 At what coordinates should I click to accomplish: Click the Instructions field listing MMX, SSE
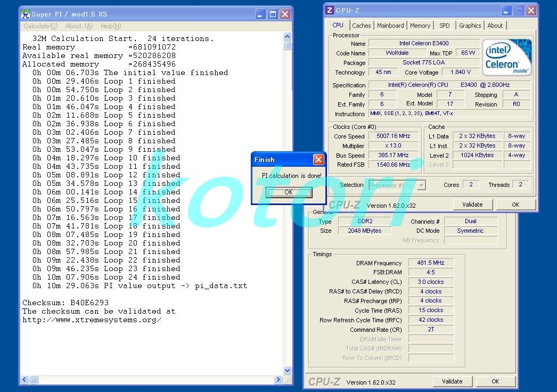(450, 114)
